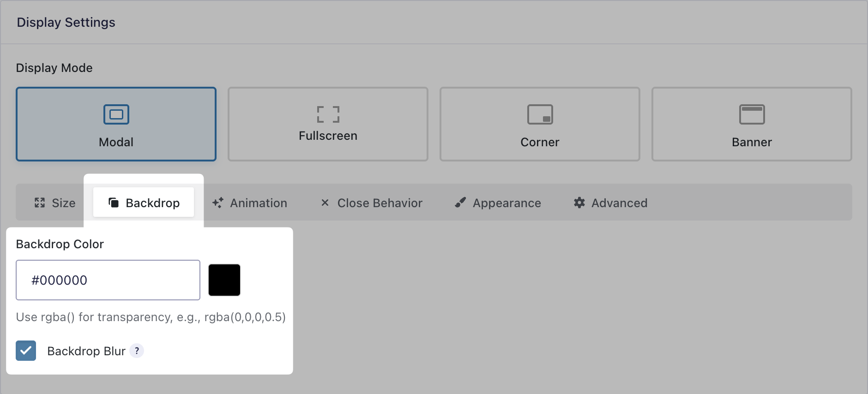Click the Fullscreen brackets icon
Image resolution: width=868 pixels, height=394 pixels.
[328, 114]
